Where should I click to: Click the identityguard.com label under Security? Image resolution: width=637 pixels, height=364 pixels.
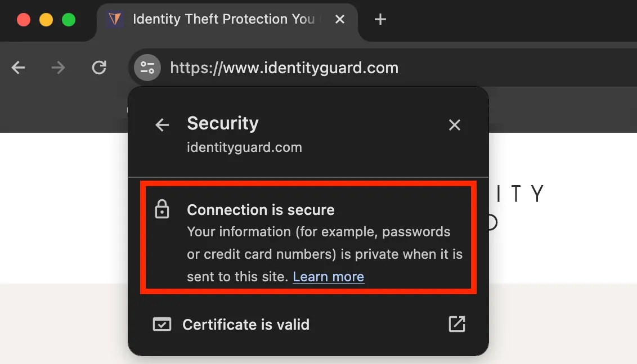(244, 147)
